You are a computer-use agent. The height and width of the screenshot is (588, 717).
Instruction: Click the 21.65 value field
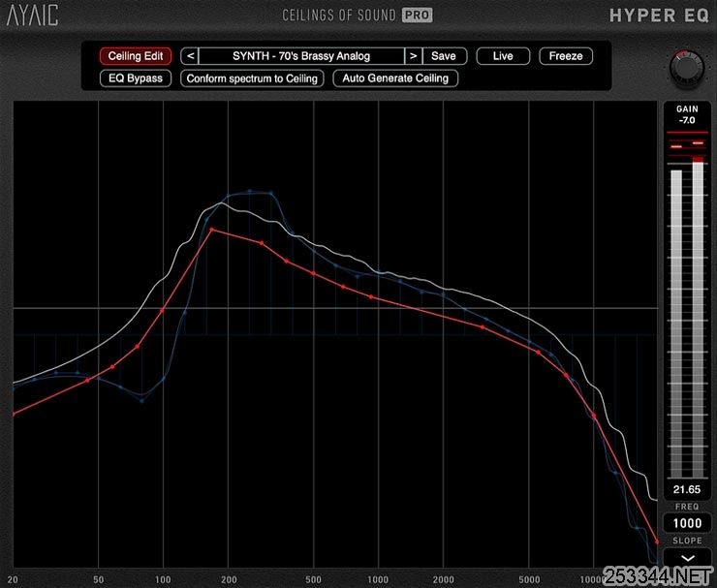tap(687, 490)
